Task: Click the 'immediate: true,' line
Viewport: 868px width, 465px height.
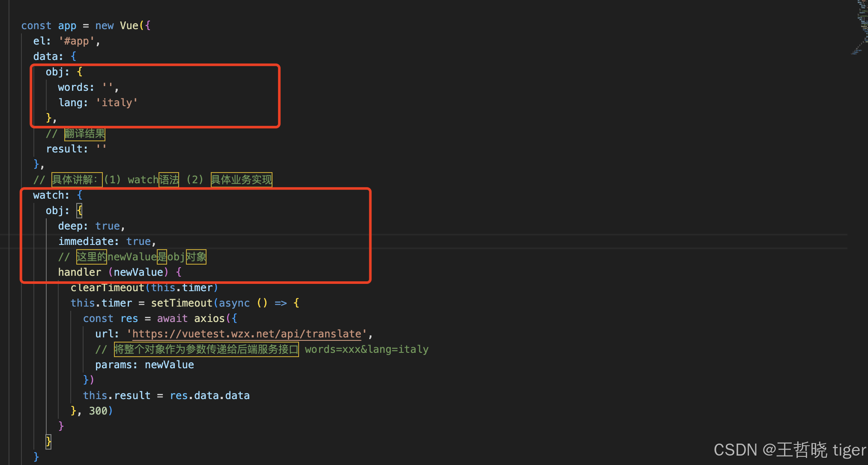Action: 107,241
